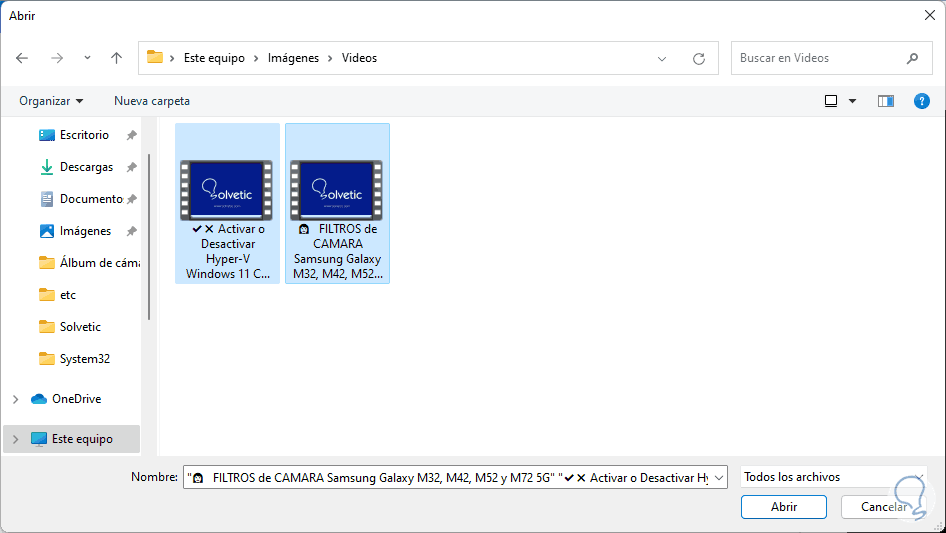Open the Nombre field dropdown arrow

click(719, 477)
